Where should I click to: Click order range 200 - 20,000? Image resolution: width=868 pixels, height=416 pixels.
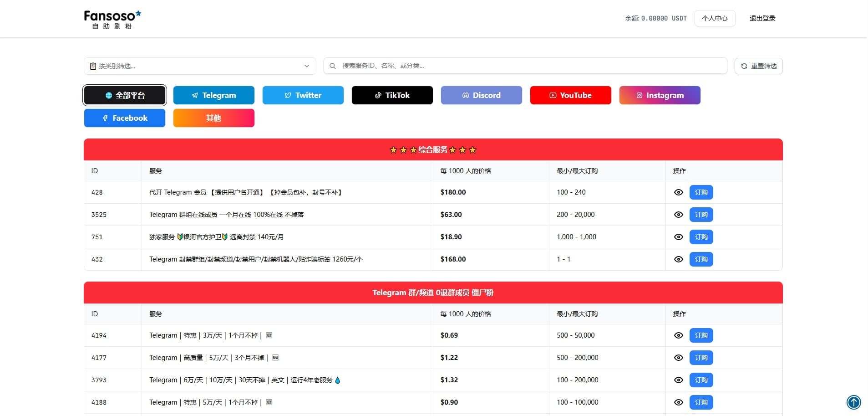pos(576,215)
